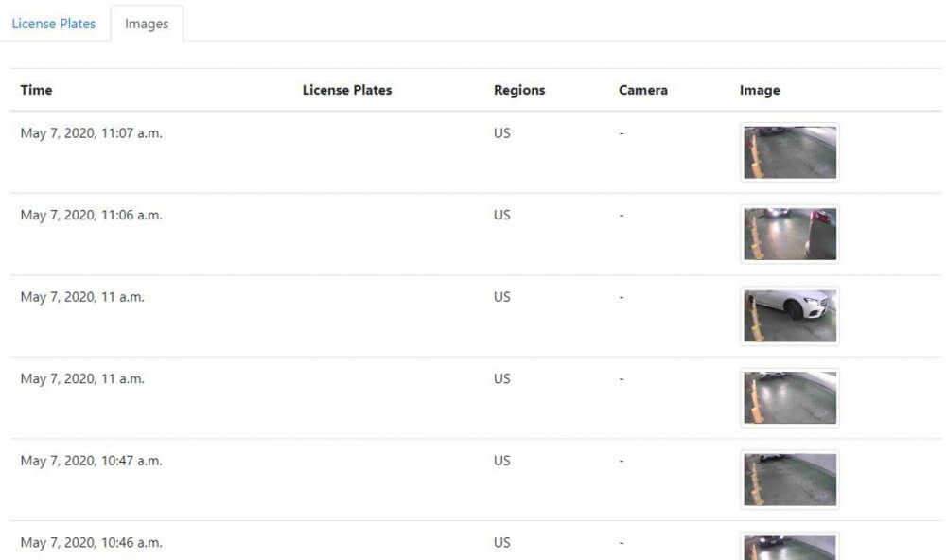Screen dimensions: 946x560
Task: Click the License Plates column header
Action: coord(347,90)
